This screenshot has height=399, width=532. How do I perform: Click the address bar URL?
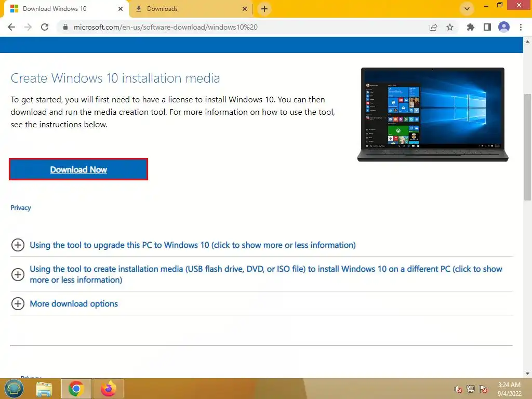coord(166,27)
